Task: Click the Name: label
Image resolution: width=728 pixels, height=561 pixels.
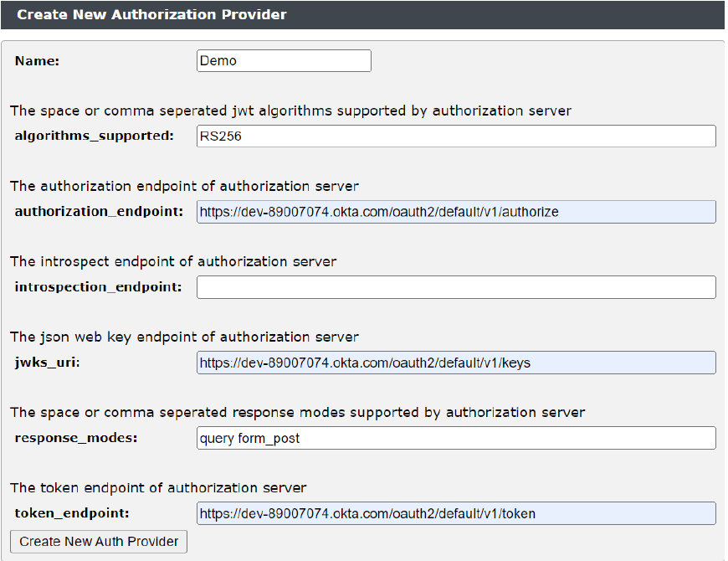Action: pyautogui.click(x=38, y=61)
